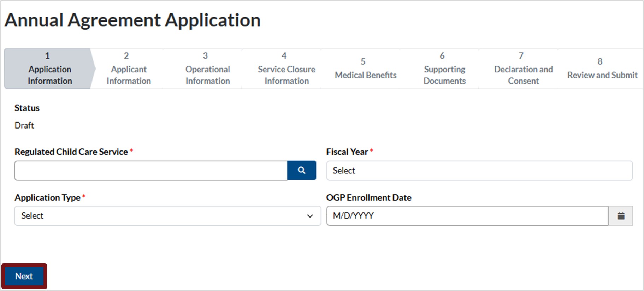The height and width of the screenshot is (291, 644).
Task: Go to step 1 Application Information
Action: click(49, 69)
